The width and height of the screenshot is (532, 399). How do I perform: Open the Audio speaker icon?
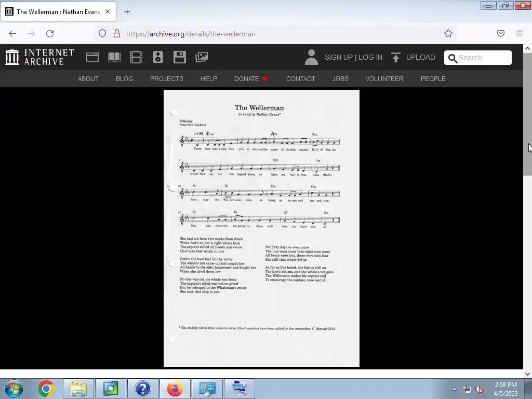coord(158,57)
